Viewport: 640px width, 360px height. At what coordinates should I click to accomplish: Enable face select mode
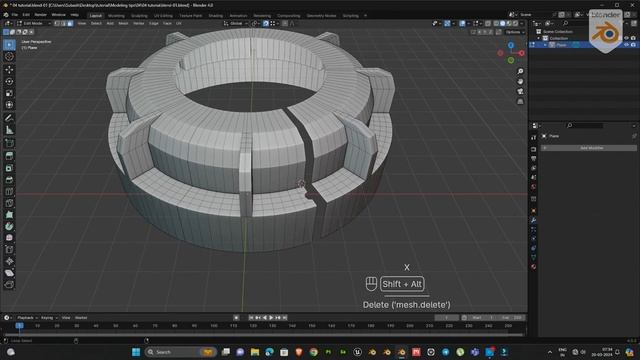pos(70,24)
